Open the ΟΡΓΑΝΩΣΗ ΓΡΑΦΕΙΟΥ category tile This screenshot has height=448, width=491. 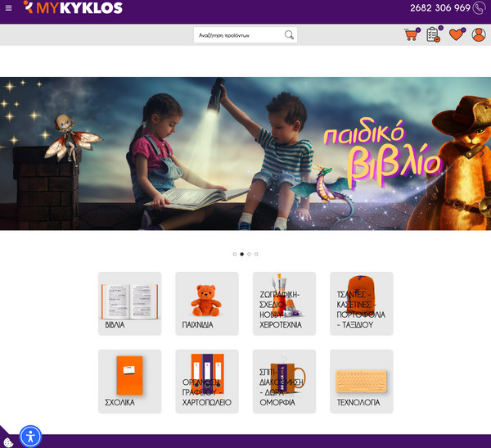click(x=207, y=381)
